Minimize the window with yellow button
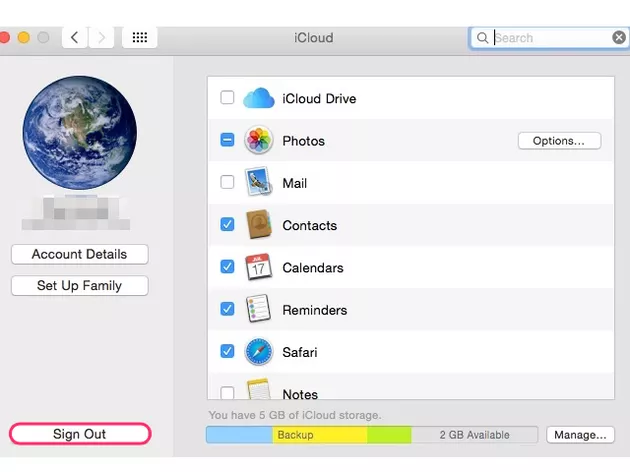 click(24, 37)
